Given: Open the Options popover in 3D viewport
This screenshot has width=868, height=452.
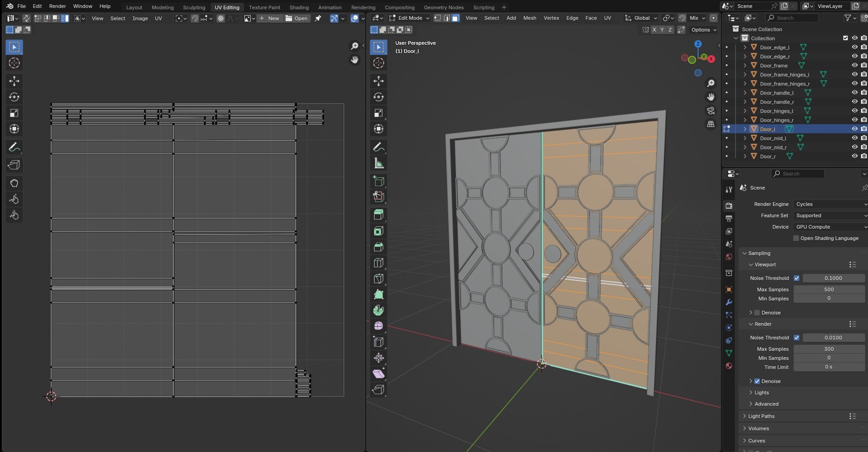Looking at the screenshot, I should tap(704, 30).
